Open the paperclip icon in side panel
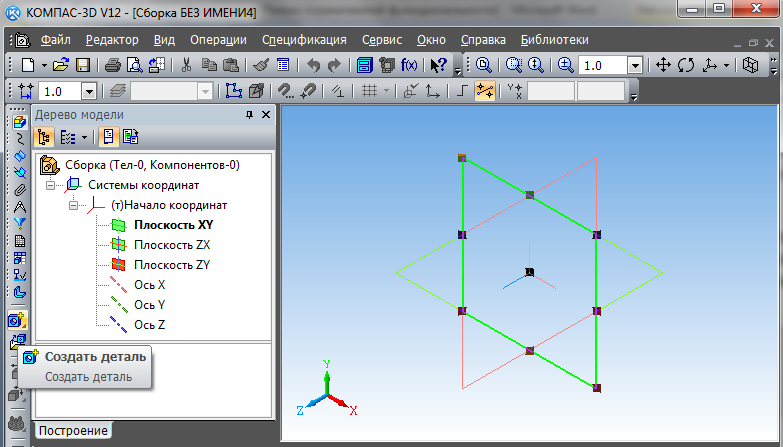This screenshot has height=447, width=783. point(19,190)
